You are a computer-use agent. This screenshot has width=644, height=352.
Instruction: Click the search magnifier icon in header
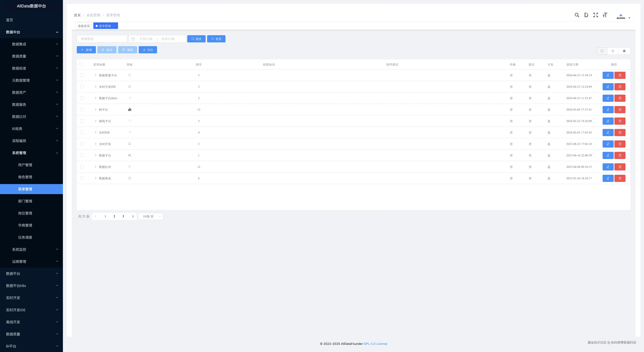577,15
